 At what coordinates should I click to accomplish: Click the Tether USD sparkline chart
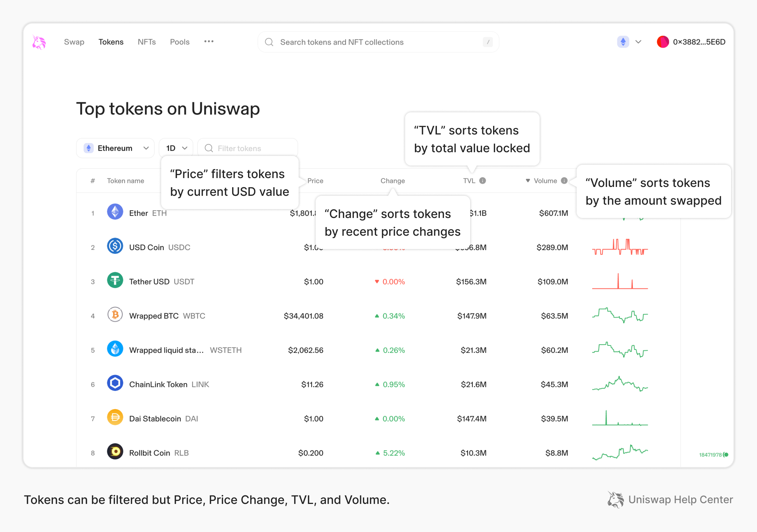(x=620, y=281)
